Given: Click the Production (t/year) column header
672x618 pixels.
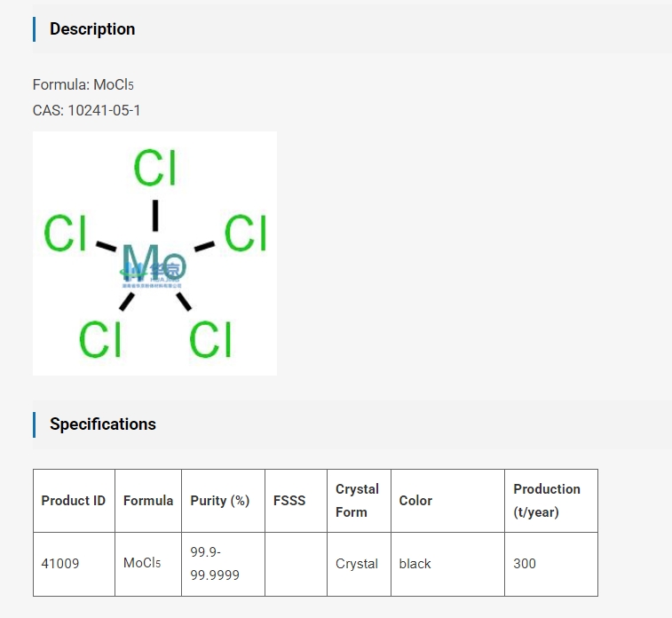Looking at the screenshot, I should tap(547, 501).
